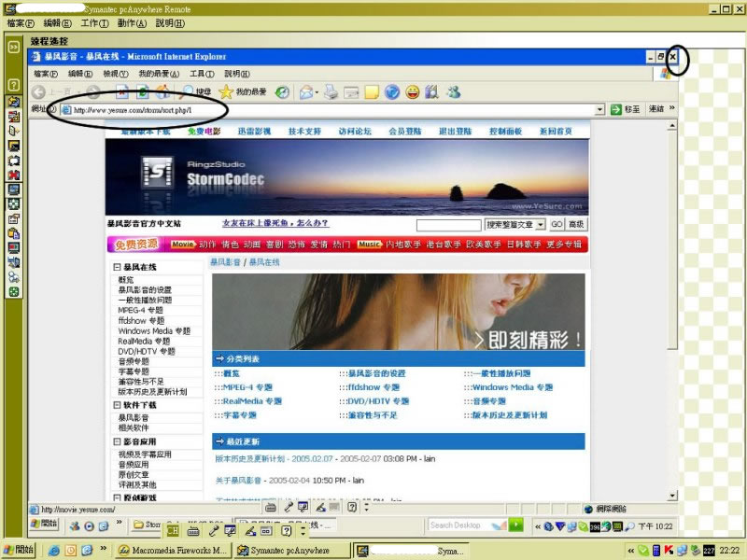747x560 pixels.
Task: Click the web page vertical scrollbar thumb
Action: 671,240
